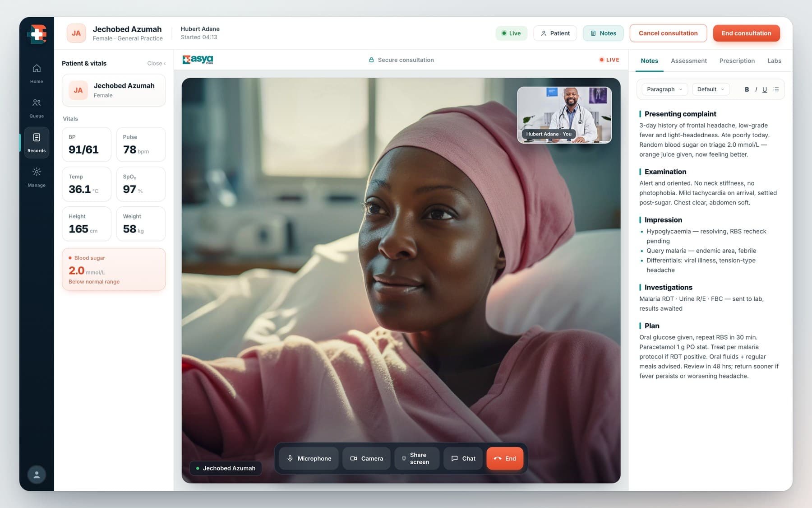This screenshot has height=508, width=812.
Task: Toggle the Microphone in the call
Action: (x=309, y=458)
